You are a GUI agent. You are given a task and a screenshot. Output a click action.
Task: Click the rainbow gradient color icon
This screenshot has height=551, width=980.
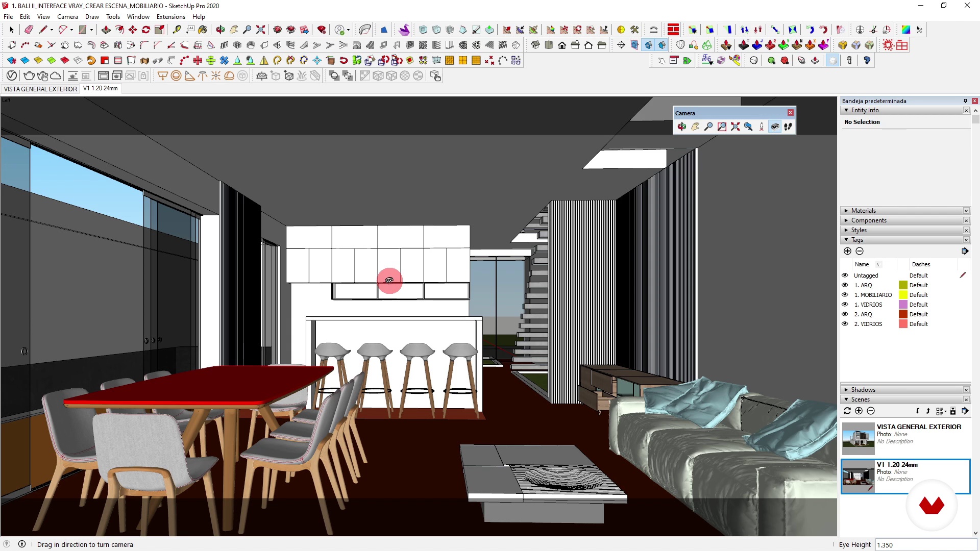tap(905, 30)
